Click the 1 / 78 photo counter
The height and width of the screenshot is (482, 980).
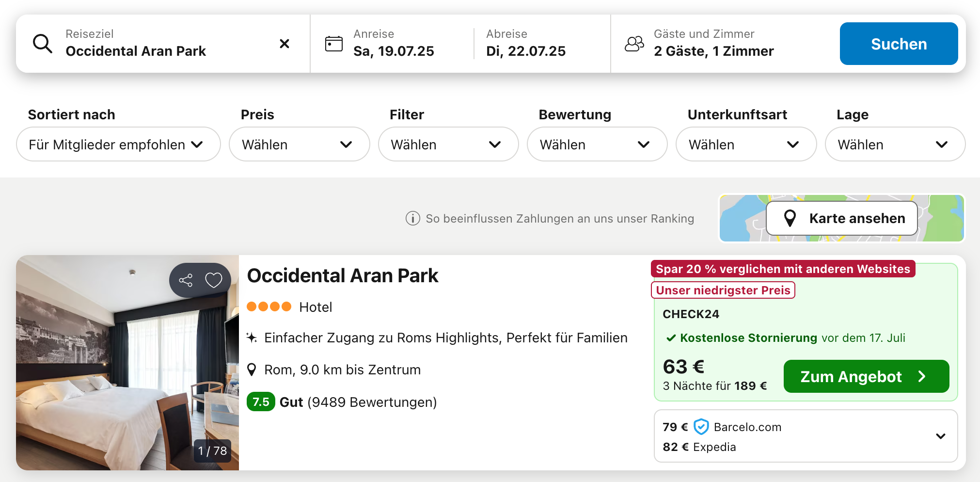coord(212,451)
